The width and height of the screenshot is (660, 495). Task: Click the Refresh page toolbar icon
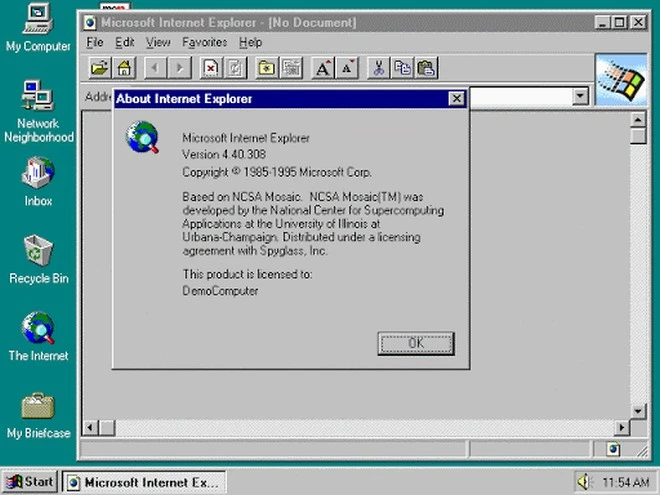pyautogui.click(x=235, y=68)
